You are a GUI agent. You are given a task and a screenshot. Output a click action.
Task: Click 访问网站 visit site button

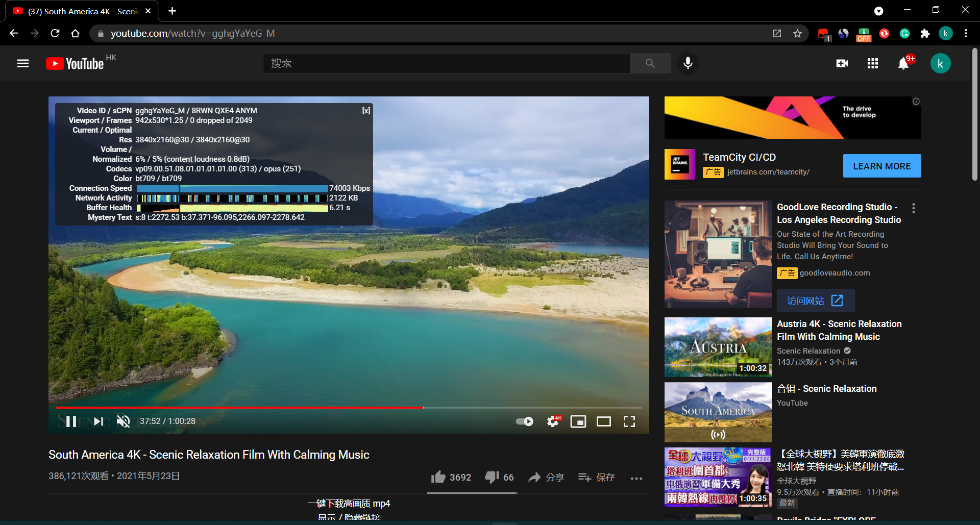click(816, 301)
